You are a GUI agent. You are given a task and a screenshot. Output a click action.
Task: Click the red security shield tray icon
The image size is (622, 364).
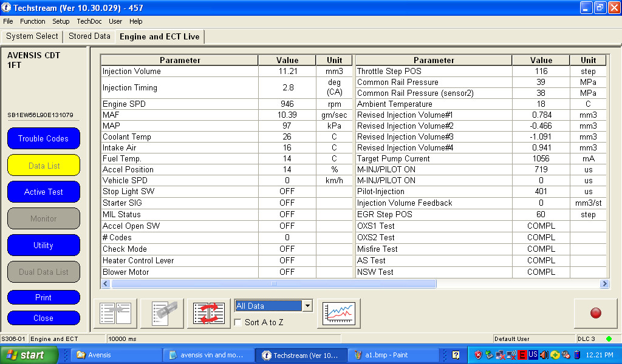coord(478,355)
